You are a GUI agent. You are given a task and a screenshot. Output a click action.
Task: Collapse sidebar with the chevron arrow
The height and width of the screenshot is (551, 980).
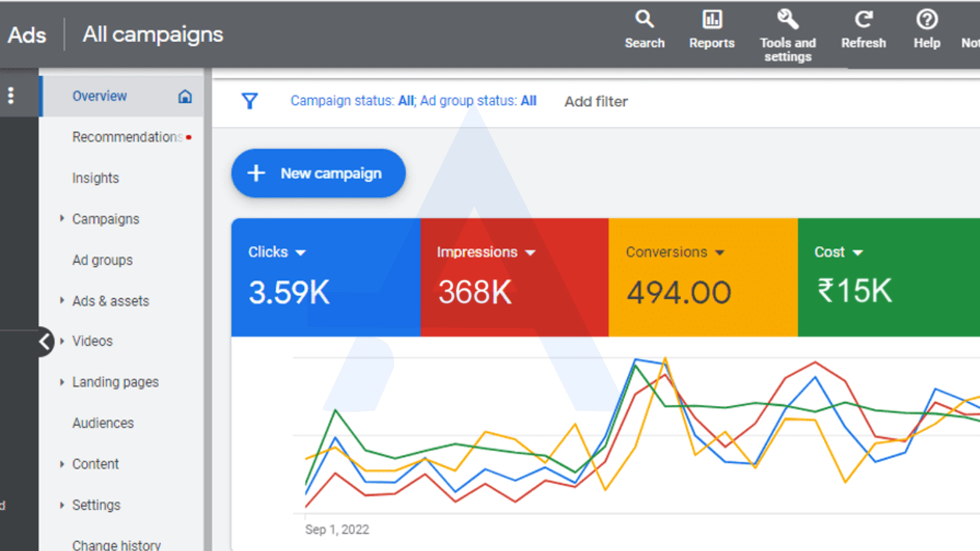point(45,342)
